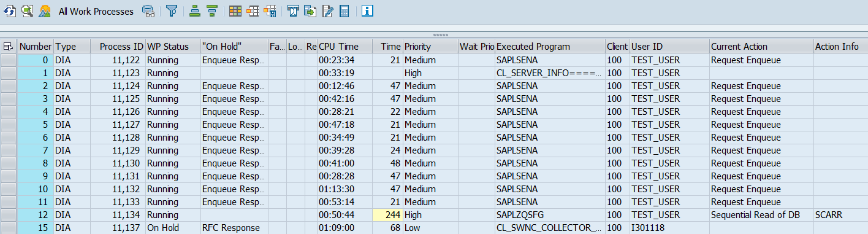Click CL_SWNC_COLLECTOR program cell
The height and width of the screenshot is (234, 868).
tap(550, 228)
